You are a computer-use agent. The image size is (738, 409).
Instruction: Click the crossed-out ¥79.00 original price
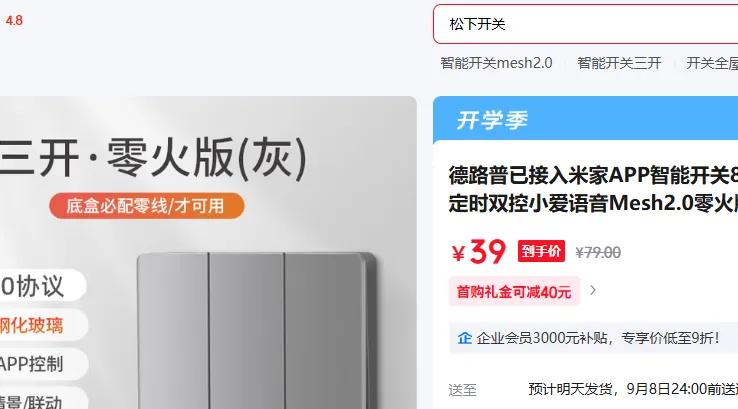(598, 253)
